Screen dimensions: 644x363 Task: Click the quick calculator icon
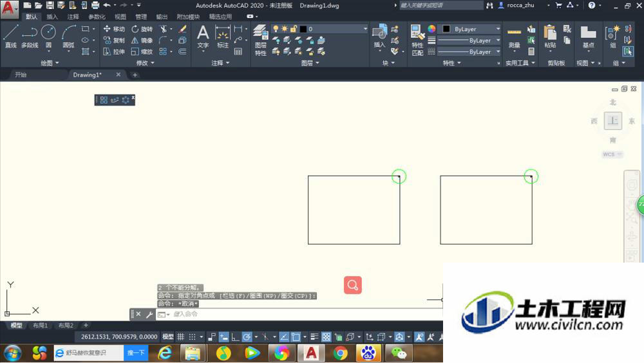click(531, 51)
